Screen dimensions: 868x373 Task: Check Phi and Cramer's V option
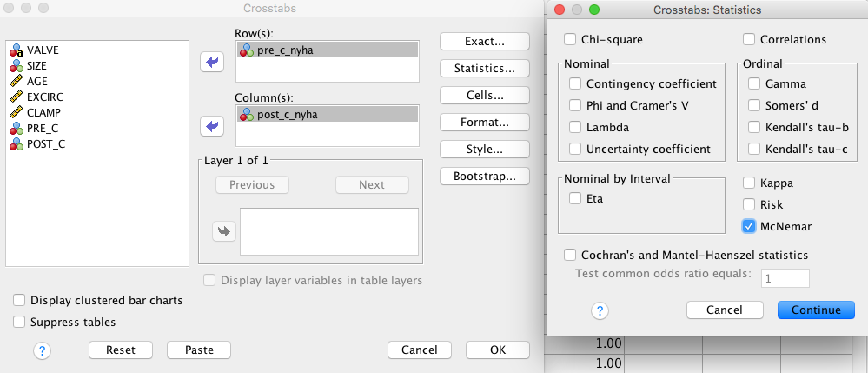pos(576,105)
